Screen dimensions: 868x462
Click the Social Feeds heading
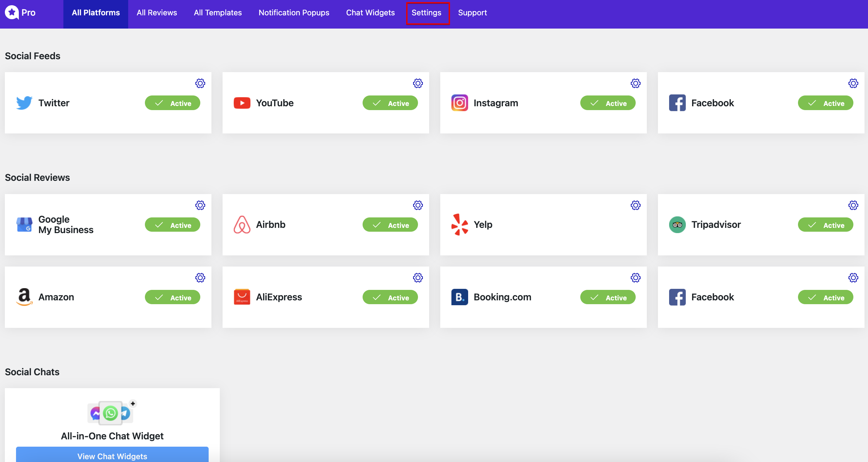(x=32, y=56)
